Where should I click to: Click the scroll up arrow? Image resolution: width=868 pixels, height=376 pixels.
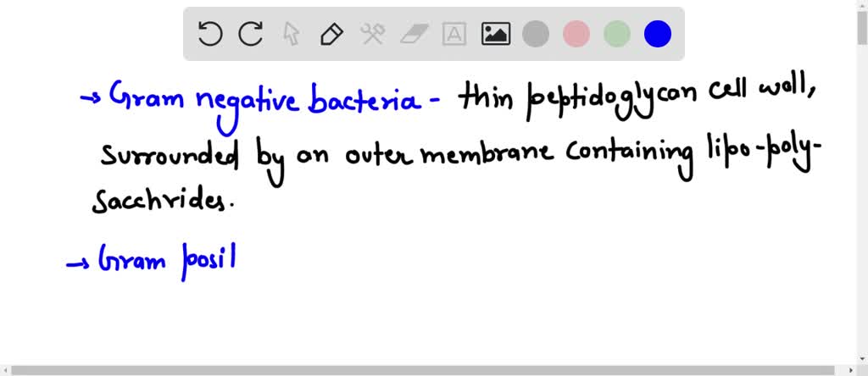862,4
